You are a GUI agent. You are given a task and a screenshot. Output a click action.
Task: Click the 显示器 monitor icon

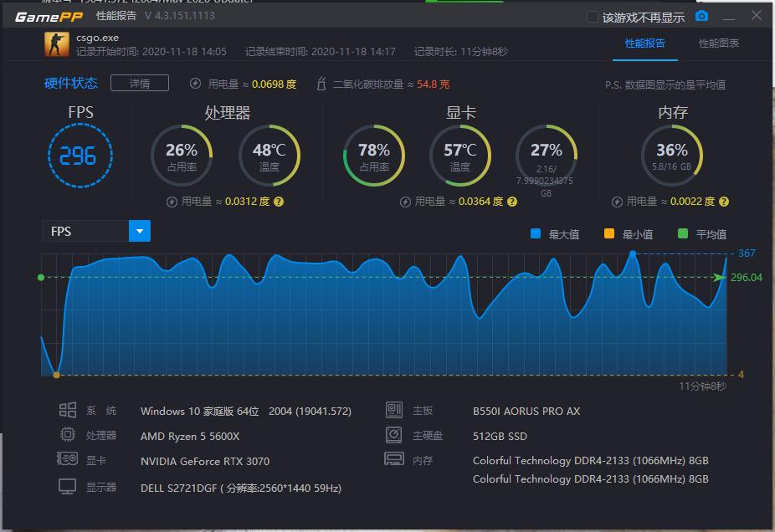(68, 487)
